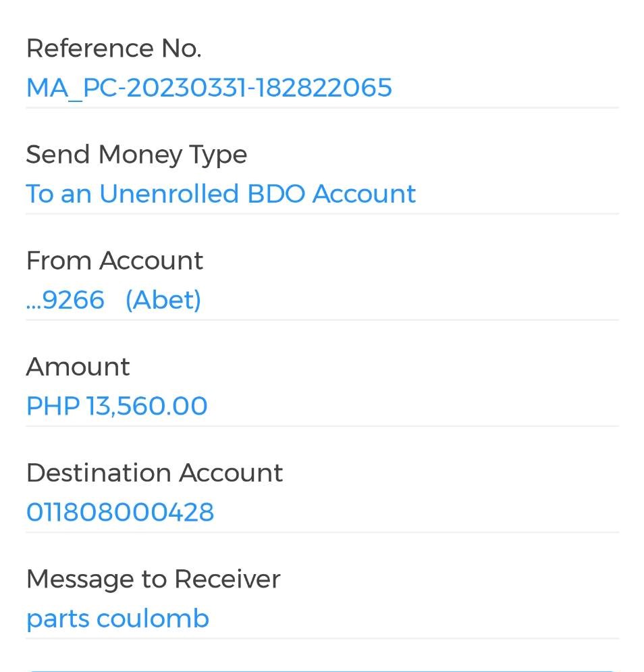Select the PHP 13,560.00 amount value
The height and width of the screenshot is (672, 644).
tap(117, 406)
